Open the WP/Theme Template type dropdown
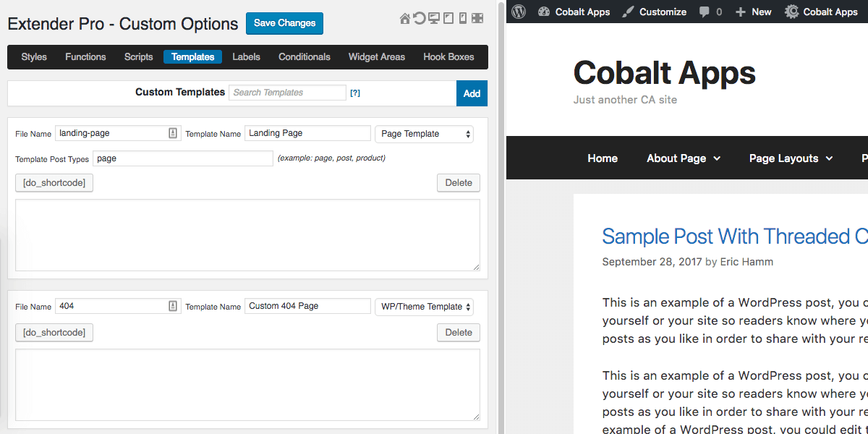868x434 pixels. click(x=424, y=307)
